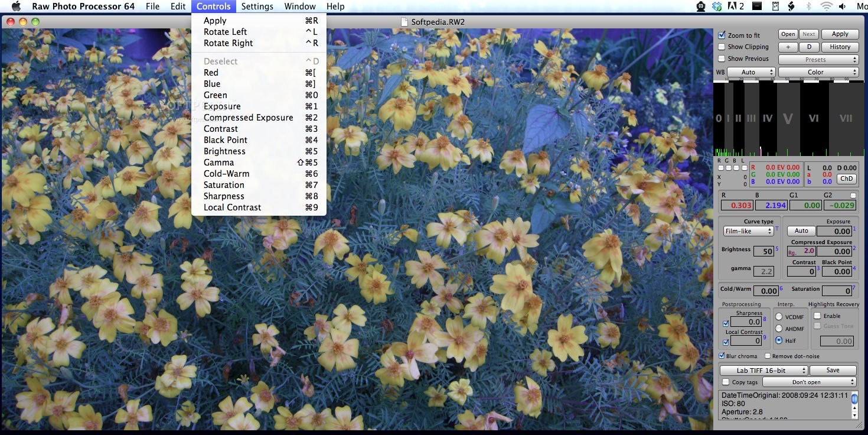Toggle the Sharpness postprocessing checkbox
Viewport: 868px width, 435px height.
pos(726,323)
